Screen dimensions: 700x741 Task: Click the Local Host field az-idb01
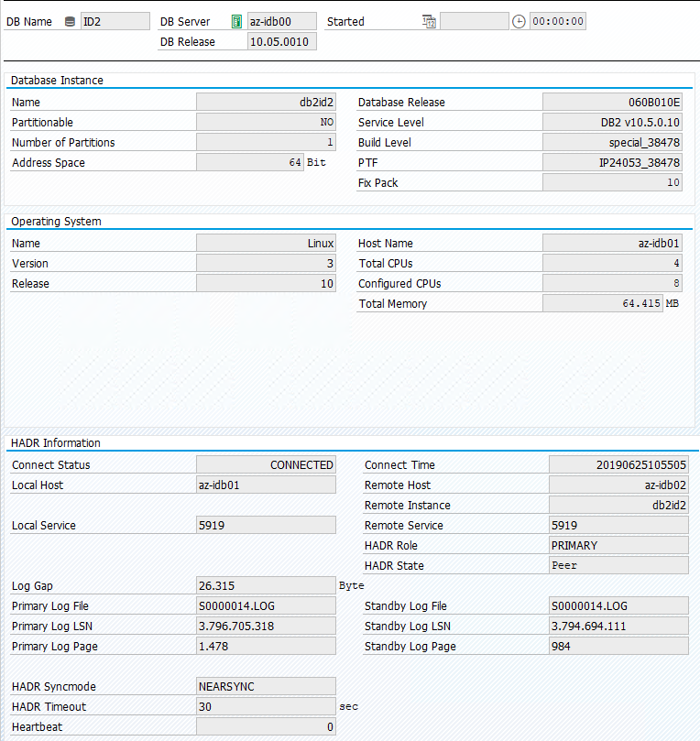pyautogui.click(x=266, y=485)
